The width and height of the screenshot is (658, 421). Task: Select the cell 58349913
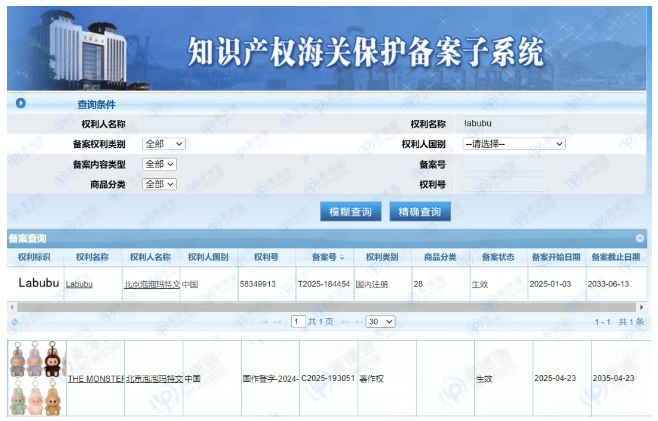[x=258, y=284]
